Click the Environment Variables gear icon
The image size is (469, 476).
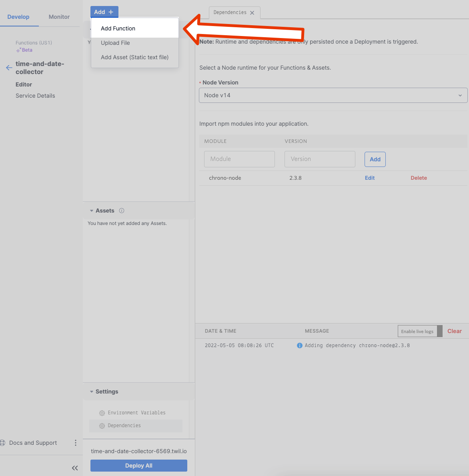(x=102, y=413)
